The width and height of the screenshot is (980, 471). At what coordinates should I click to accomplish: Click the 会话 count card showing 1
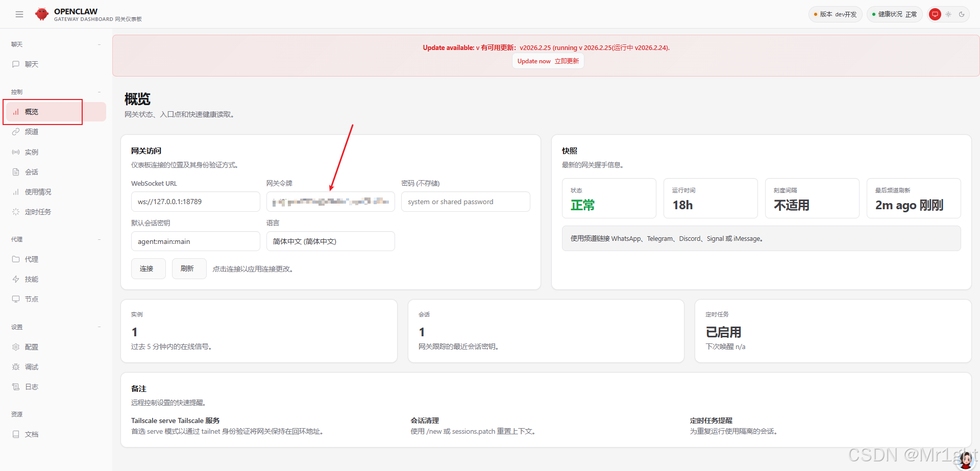click(x=546, y=331)
